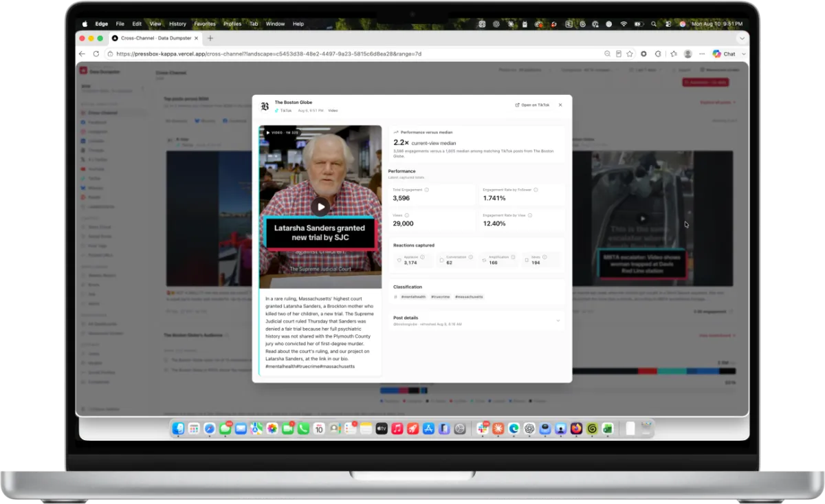Open the Edge menu in the menu bar
Image resolution: width=825 pixels, height=504 pixels.
102,23
